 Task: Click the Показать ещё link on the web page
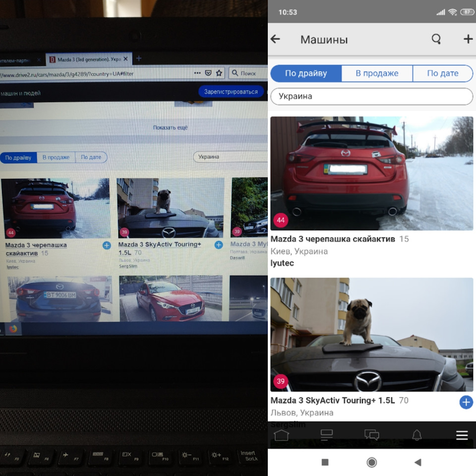(170, 127)
